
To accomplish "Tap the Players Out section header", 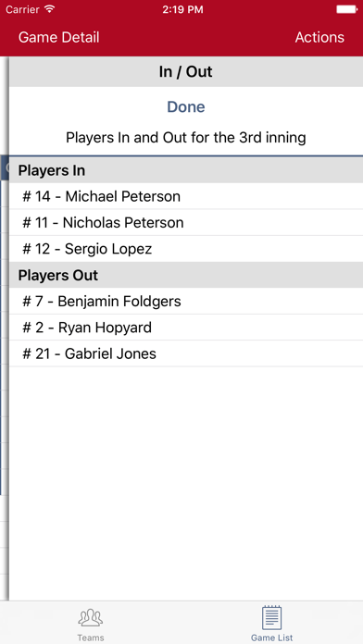I will [186, 275].
